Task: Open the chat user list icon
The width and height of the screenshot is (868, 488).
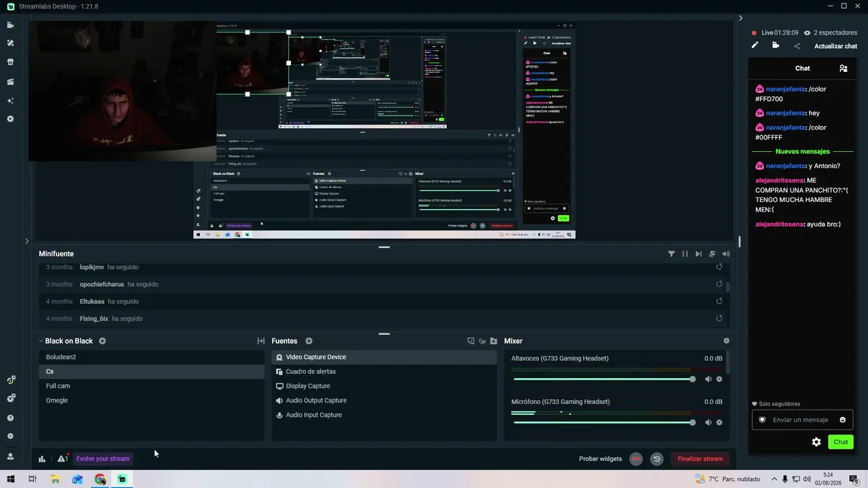Action: [x=843, y=68]
